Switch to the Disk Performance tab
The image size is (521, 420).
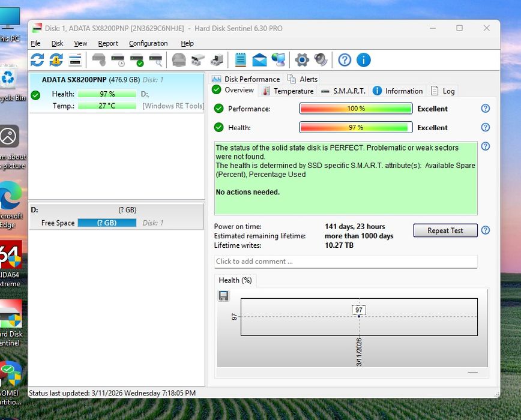(x=246, y=79)
